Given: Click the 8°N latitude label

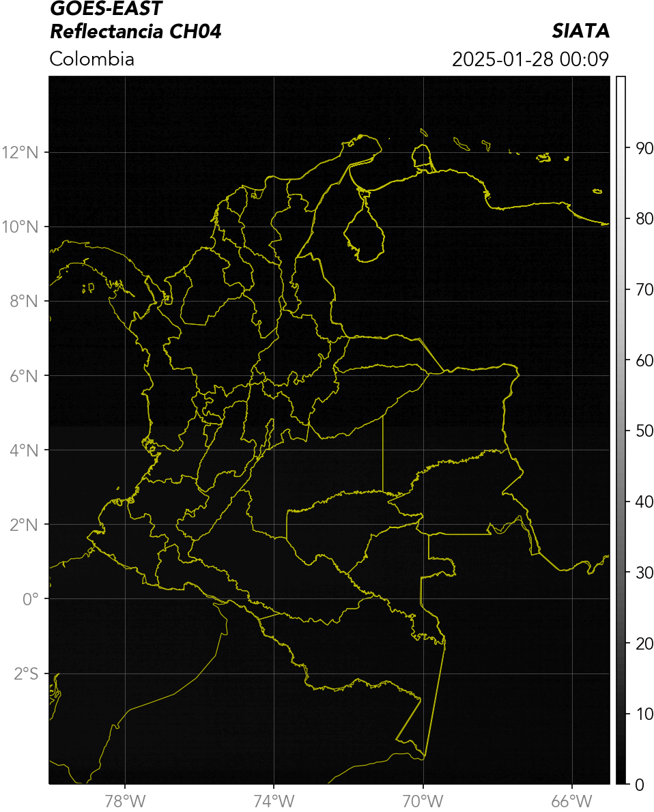Looking at the screenshot, I should (x=24, y=302).
